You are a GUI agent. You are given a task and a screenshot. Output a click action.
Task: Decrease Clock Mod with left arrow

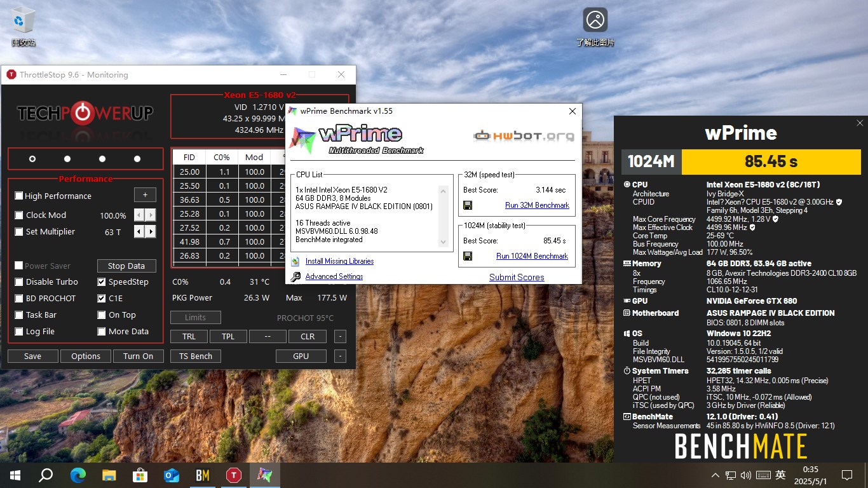(139, 215)
